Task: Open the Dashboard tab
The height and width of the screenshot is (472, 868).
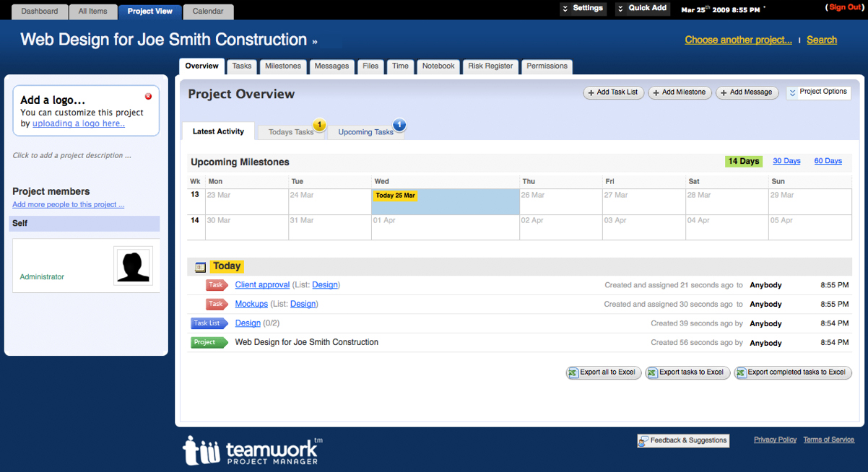Action: point(40,12)
